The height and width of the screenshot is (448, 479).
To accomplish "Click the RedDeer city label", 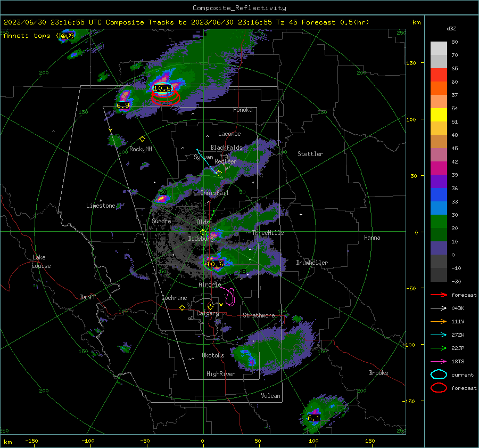I will point(226,161).
